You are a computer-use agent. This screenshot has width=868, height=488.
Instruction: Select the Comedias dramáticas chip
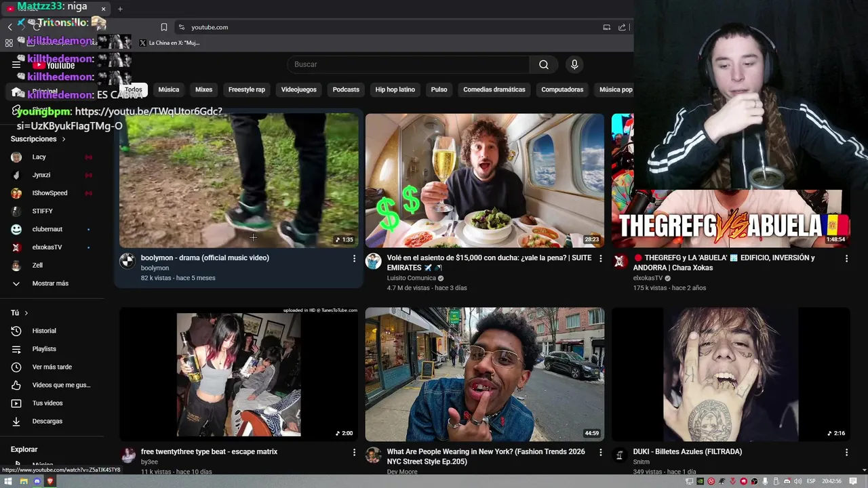[x=494, y=89]
